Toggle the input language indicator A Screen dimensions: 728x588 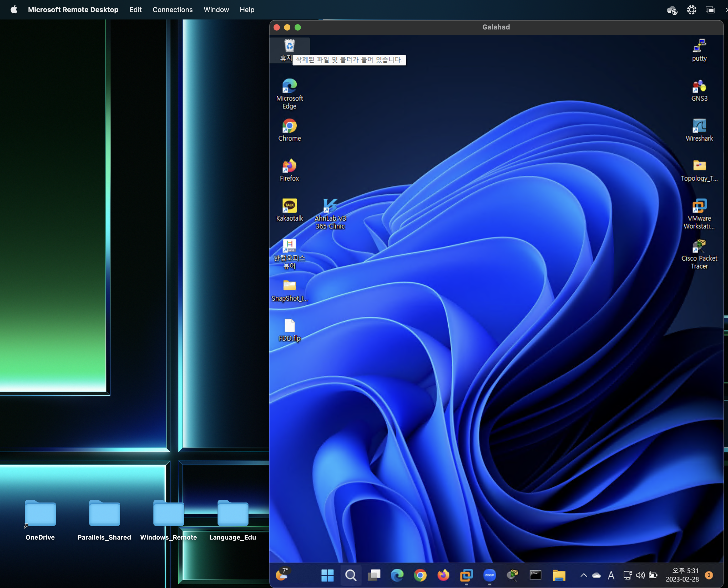point(611,575)
